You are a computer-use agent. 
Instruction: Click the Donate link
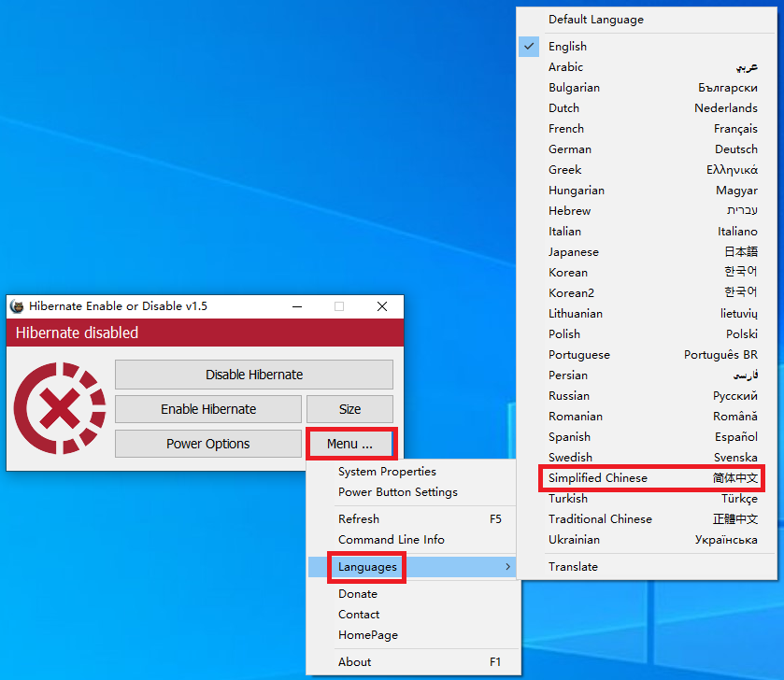(x=358, y=593)
